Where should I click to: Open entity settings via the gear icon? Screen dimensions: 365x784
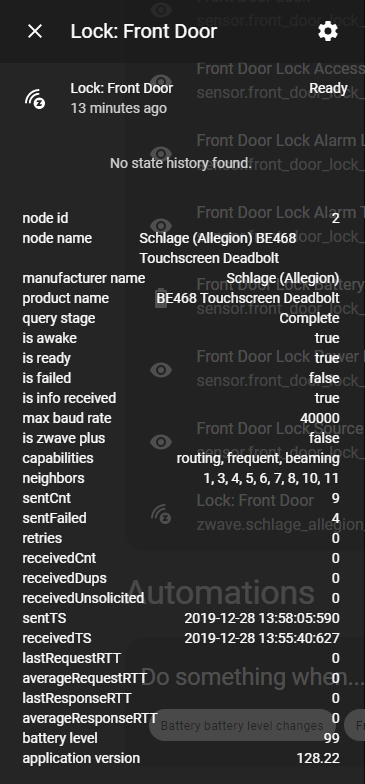[x=328, y=32]
